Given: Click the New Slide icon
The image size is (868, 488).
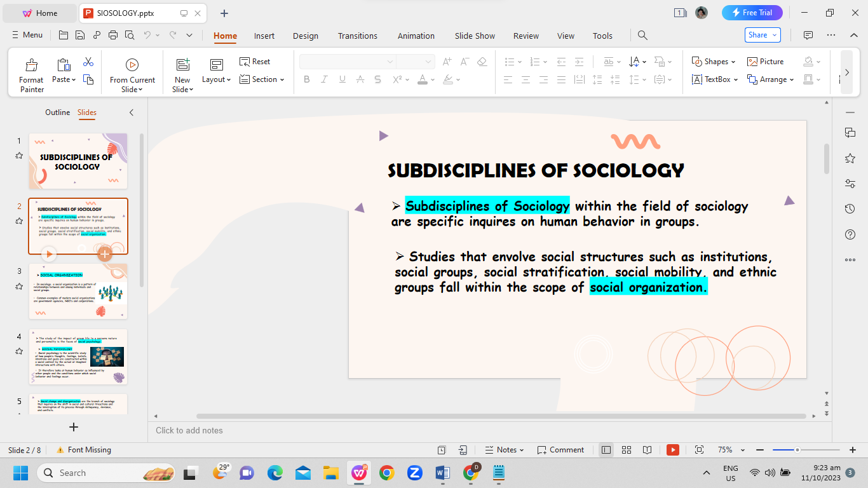Looking at the screenshot, I should pyautogui.click(x=183, y=64).
